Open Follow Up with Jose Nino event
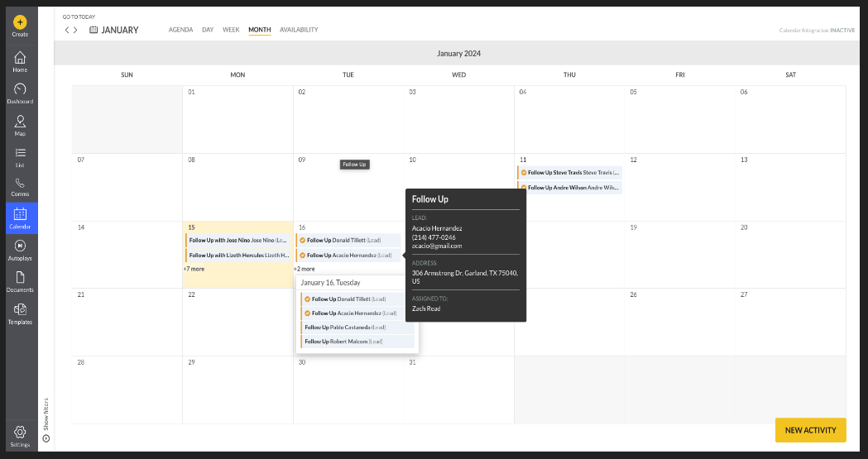The image size is (868, 459). (237, 240)
